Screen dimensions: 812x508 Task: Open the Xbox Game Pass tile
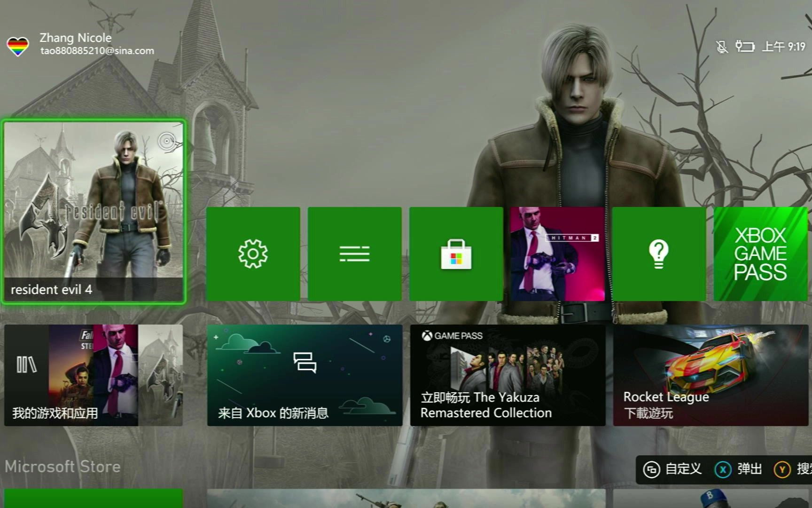coord(760,254)
